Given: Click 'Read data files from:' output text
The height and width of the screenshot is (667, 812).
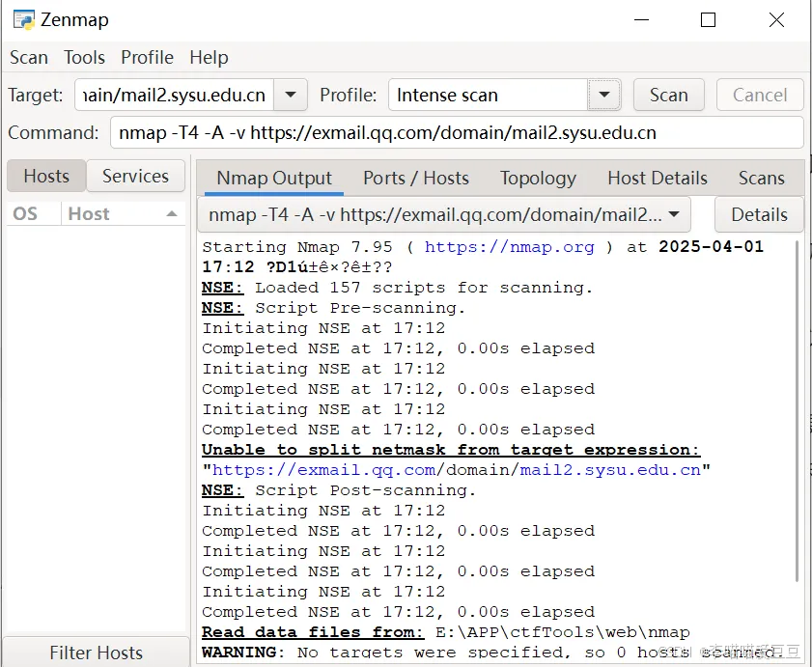Looking at the screenshot, I should (312, 632).
